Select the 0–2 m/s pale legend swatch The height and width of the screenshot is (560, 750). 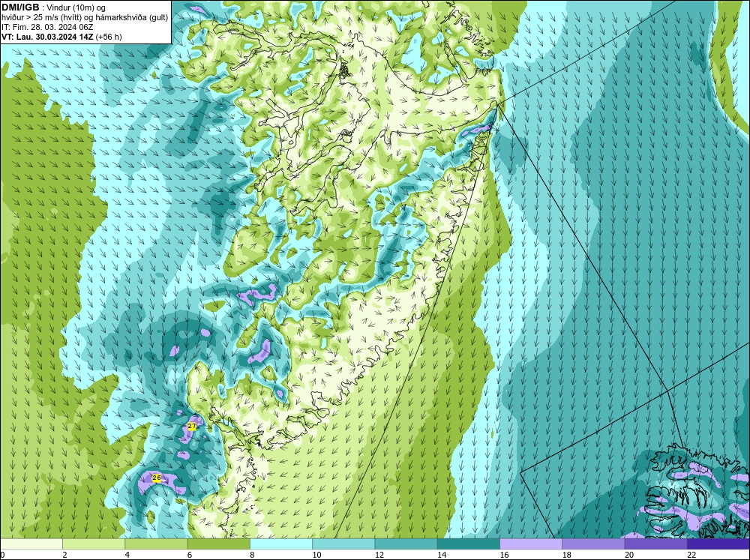coord(31,544)
